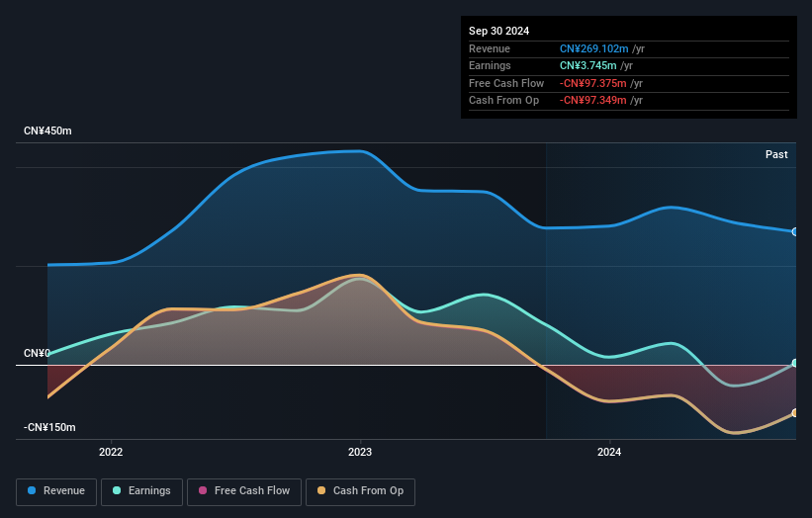812x518 pixels.
Task: Select the 2022 x-axis label
Action: click(111, 453)
